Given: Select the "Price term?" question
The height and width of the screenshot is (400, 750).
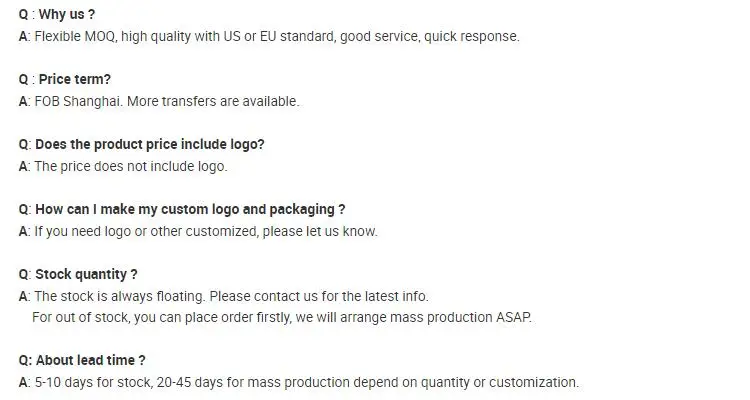Looking at the screenshot, I should tap(74, 80).
